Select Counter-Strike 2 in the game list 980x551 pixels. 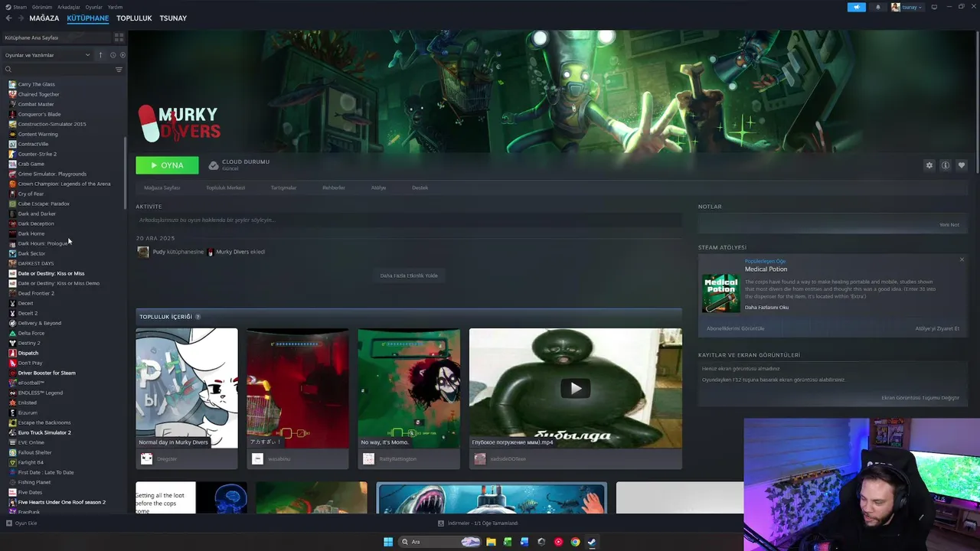[37, 154]
